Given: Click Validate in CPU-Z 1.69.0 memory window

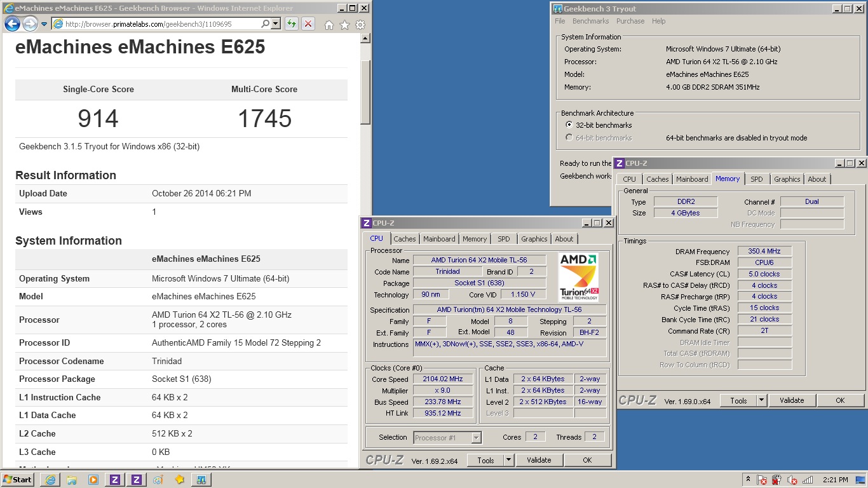Looking at the screenshot, I should coord(792,400).
